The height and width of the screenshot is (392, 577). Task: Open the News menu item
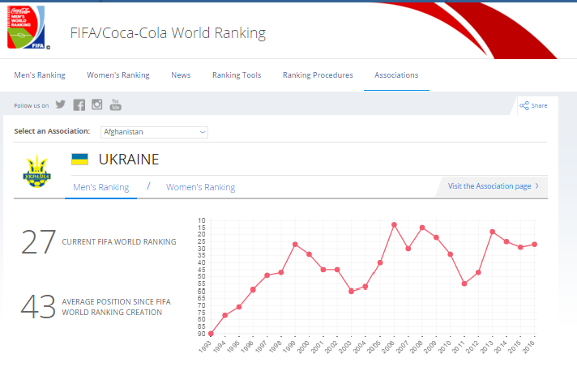(x=181, y=75)
